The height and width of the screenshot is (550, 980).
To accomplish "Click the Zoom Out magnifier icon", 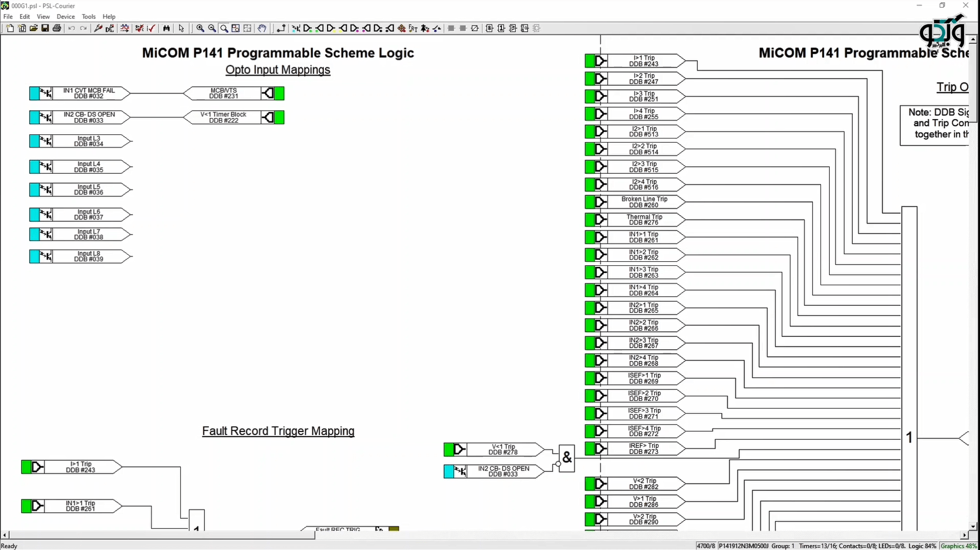I will pos(212,28).
